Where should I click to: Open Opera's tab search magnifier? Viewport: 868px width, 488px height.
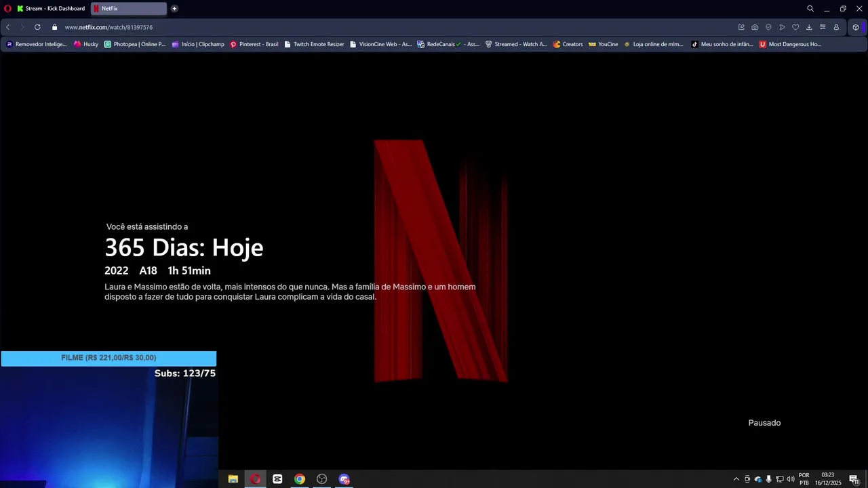pyautogui.click(x=810, y=9)
